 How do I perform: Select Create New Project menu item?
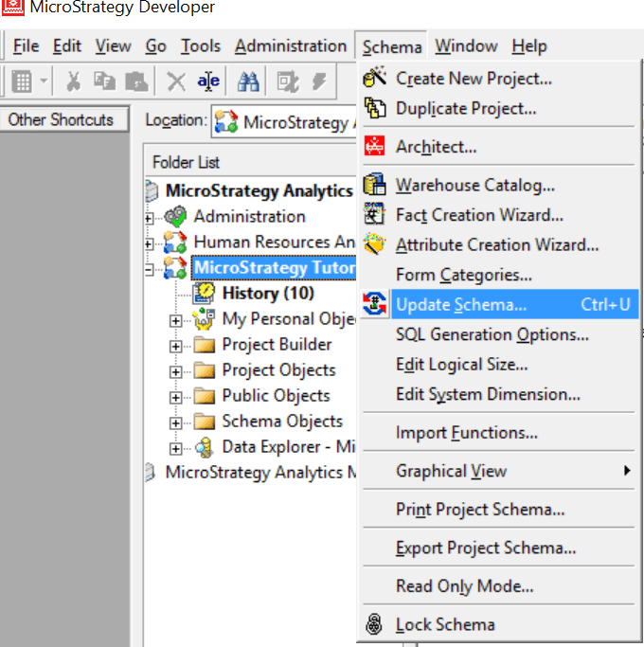click(x=474, y=79)
